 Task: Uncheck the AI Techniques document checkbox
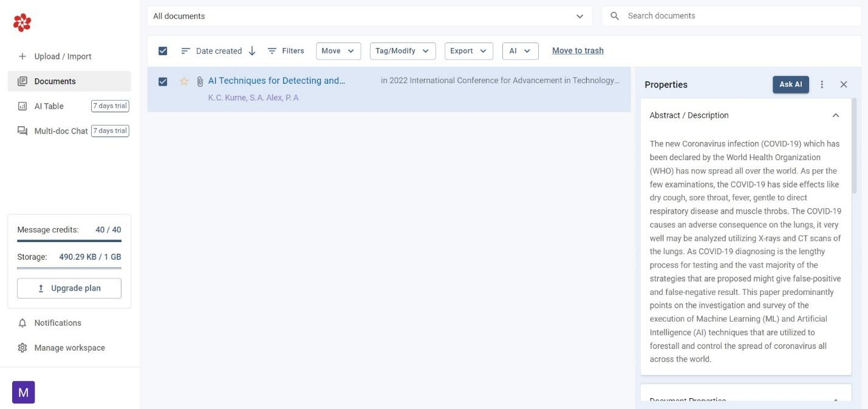(x=162, y=81)
